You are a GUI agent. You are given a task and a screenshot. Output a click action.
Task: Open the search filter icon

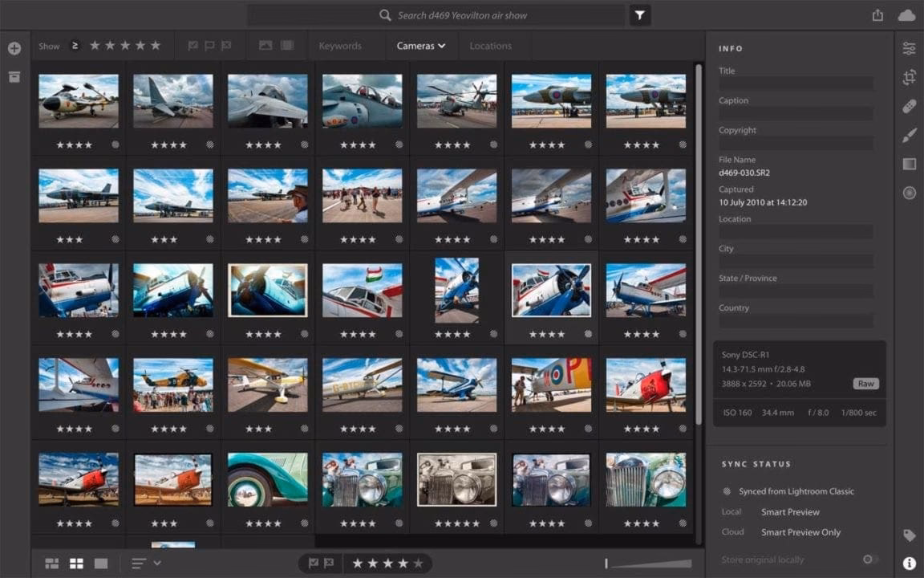639,14
